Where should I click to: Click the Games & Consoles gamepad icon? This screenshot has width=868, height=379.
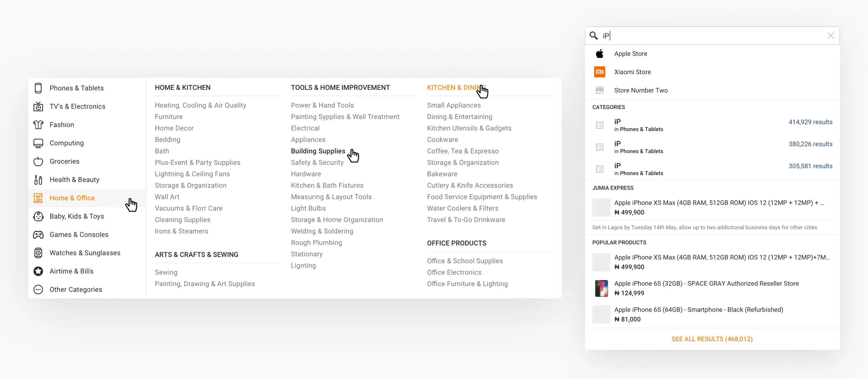tap(38, 235)
